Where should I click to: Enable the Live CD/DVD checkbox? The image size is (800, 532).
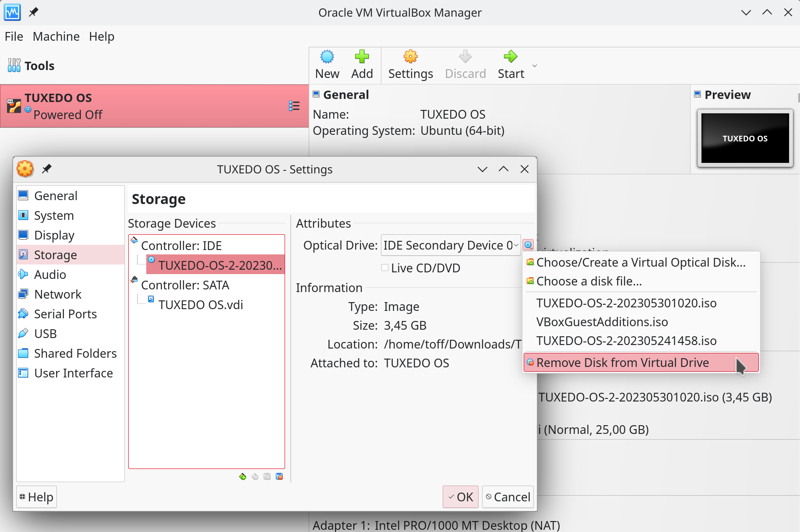tap(385, 268)
